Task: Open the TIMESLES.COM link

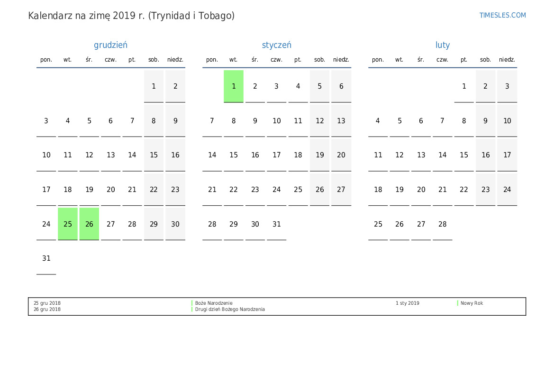Action: [x=502, y=15]
